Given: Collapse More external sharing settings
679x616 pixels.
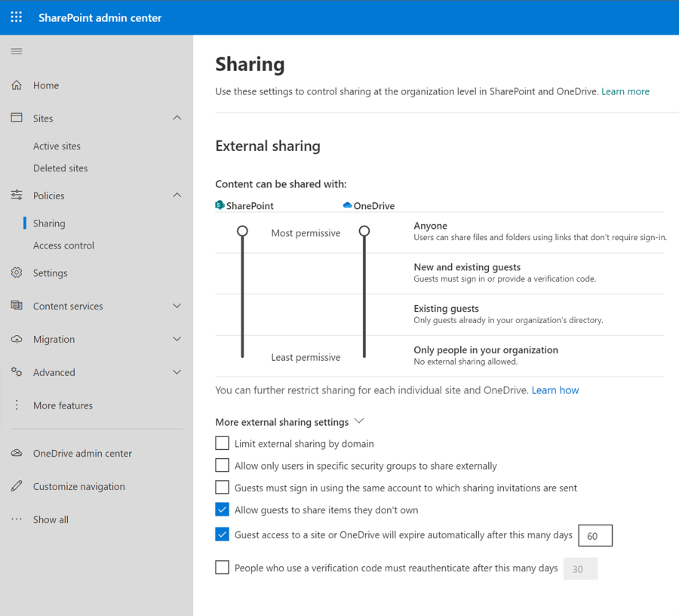Looking at the screenshot, I should tap(359, 421).
